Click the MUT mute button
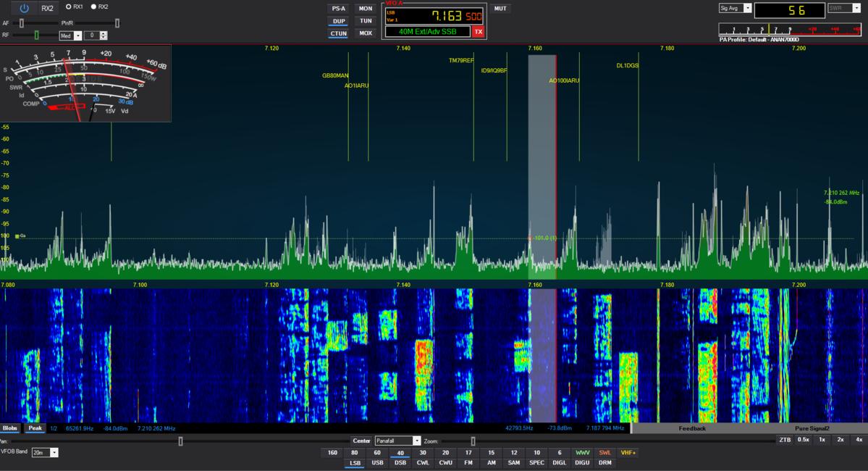The image size is (868, 471). (x=500, y=8)
